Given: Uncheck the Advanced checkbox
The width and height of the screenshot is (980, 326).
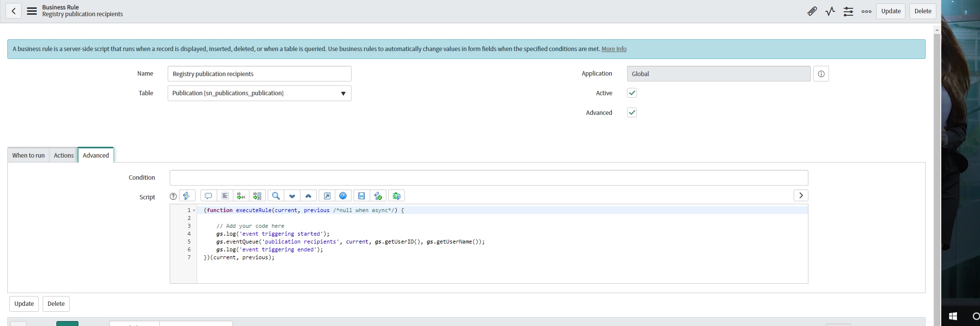Looking at the screenshot, I should tap(632, 112).
